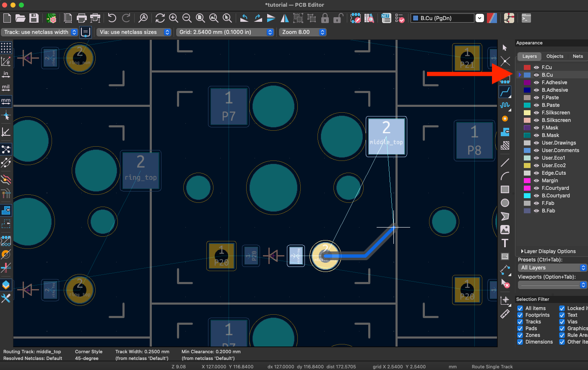Select the Route Tracks tool
This screenshot has height=370, width=588.
pos(505,92)
